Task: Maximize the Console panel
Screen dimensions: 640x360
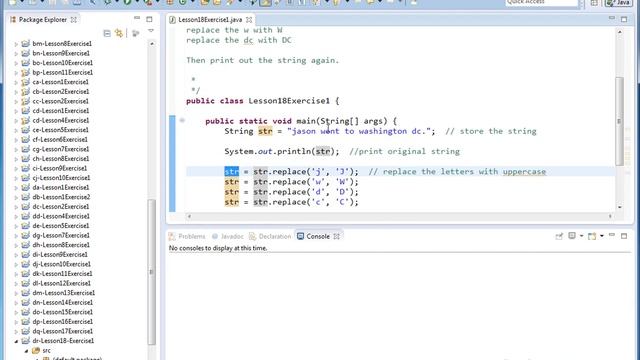Action: click(x=624, y=236)
